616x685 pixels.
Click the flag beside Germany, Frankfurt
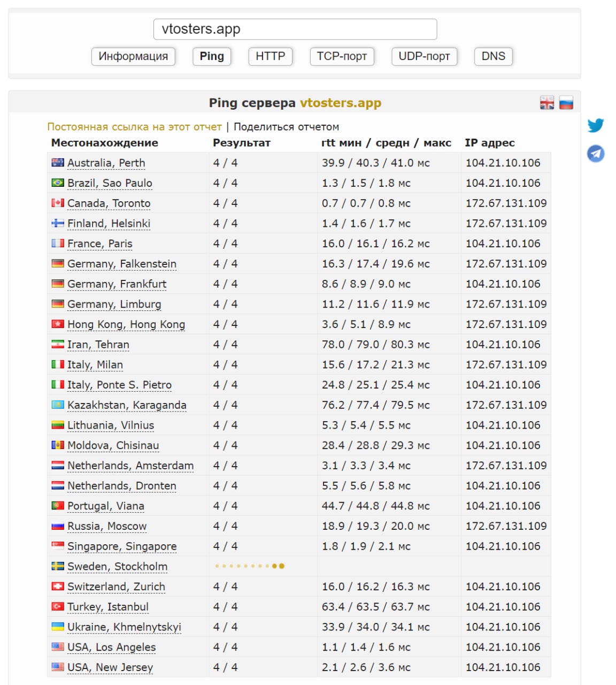click(x=58, y=284)
